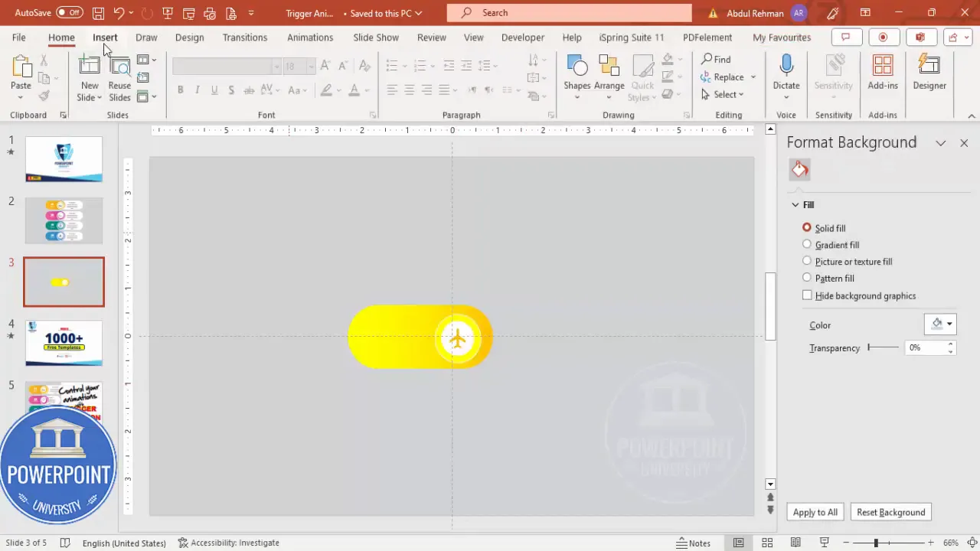This screenshot has width=980, height=551.
Task: Click English (United States) language indicator
Action: point(124,543)
